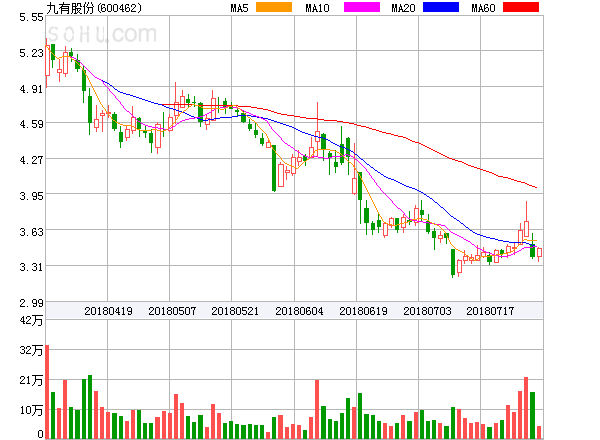The image size is (600, 440).
Task: Click the 20180619 date label
Action: point(363,311)
